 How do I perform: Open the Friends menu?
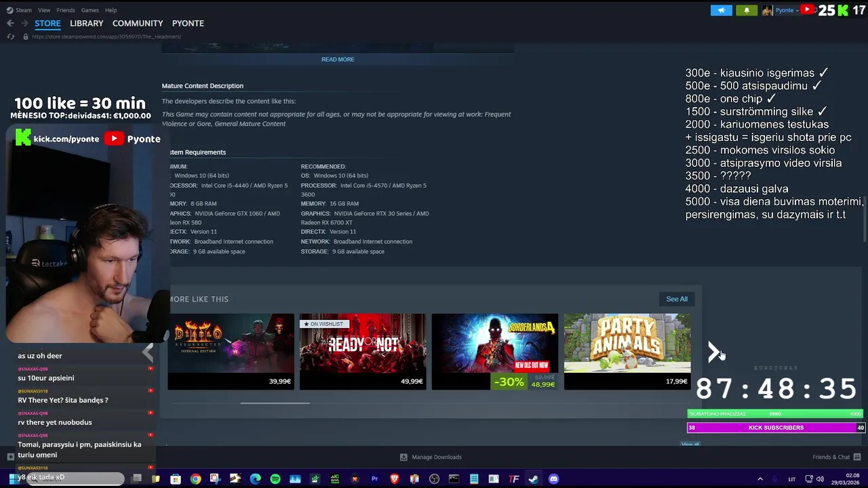(x=66, y=10)
